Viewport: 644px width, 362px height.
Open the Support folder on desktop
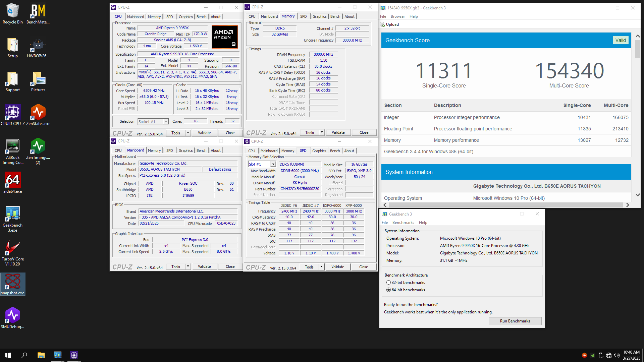pyautogui.click(x=13, y=81)
